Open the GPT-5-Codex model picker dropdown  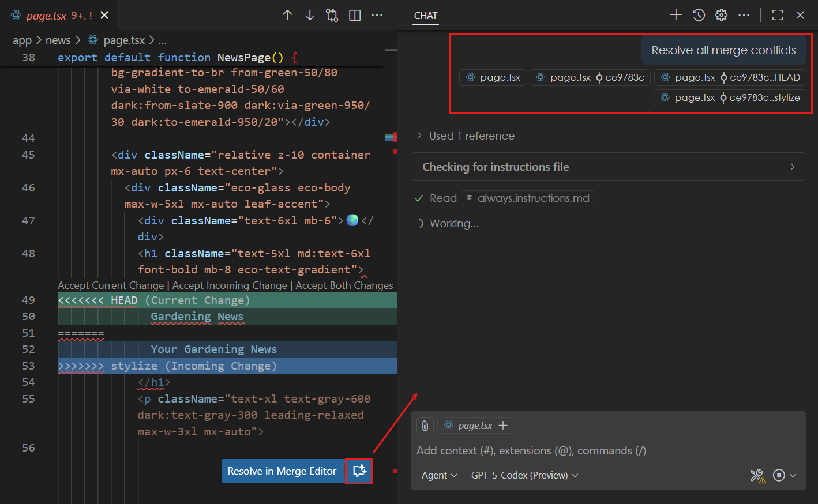click(x=524, y=475)
